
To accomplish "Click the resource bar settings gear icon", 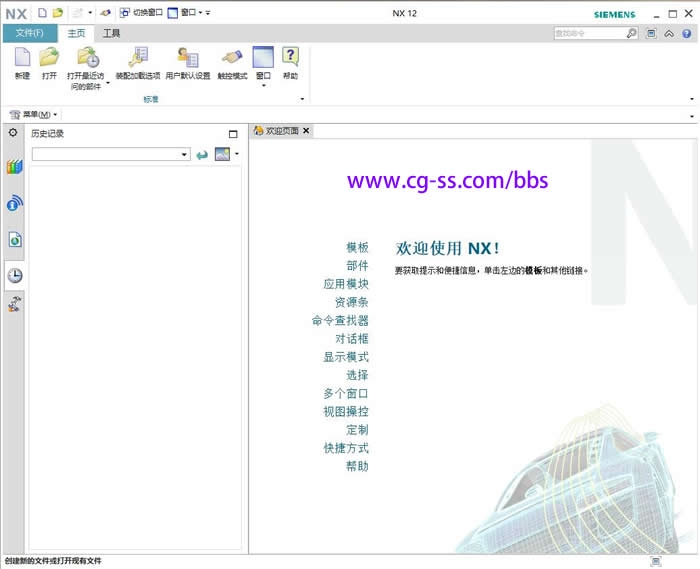I will [13, 132].
